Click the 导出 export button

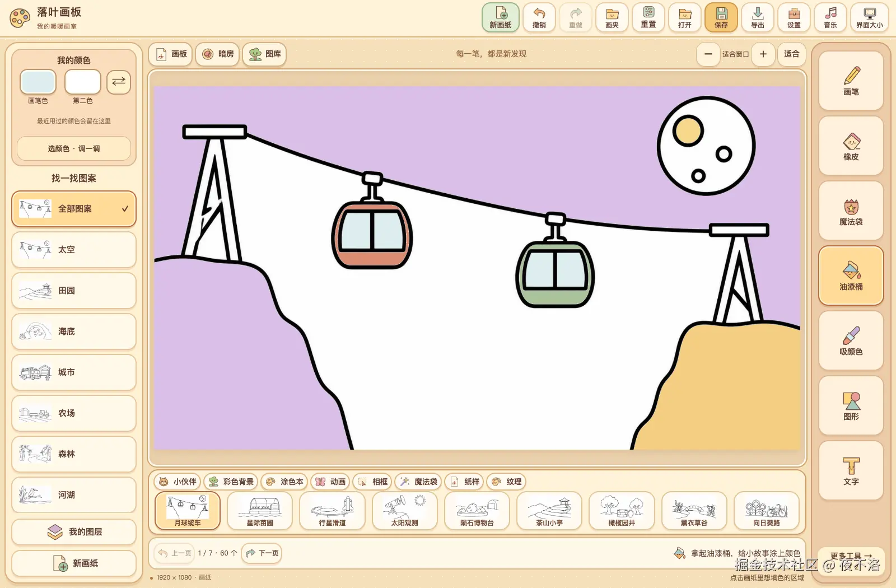pos(758,17)
